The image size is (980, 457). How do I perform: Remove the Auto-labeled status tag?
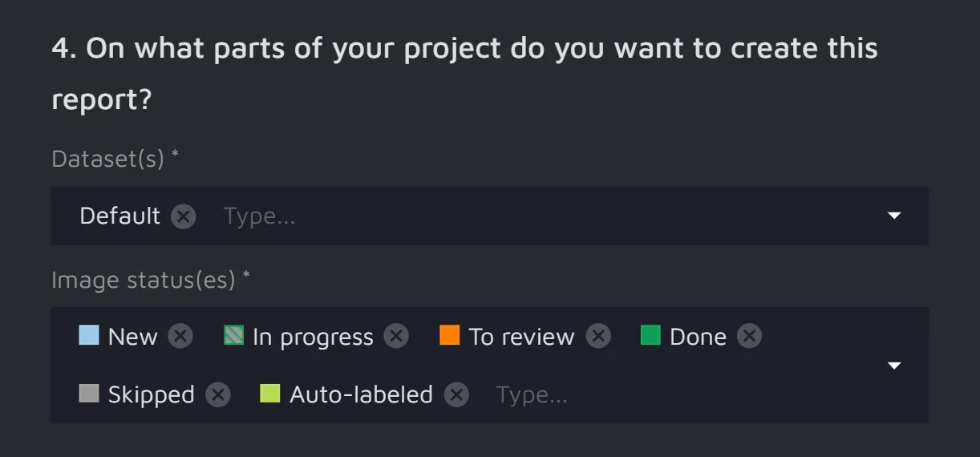456,394
